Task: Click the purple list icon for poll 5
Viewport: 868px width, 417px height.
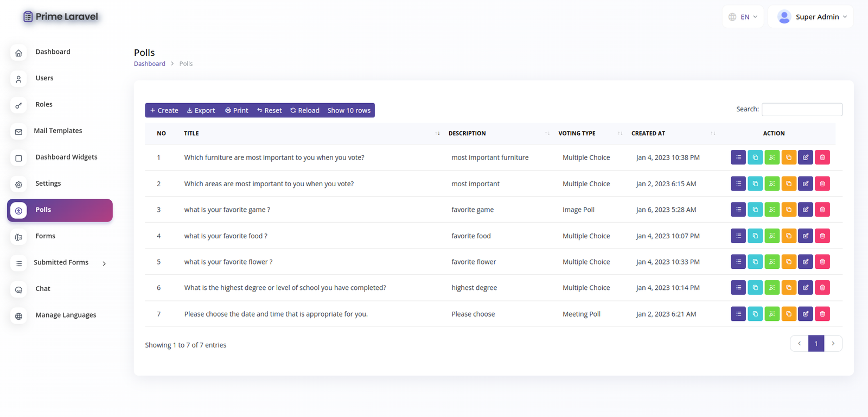Action: (738, 262)
